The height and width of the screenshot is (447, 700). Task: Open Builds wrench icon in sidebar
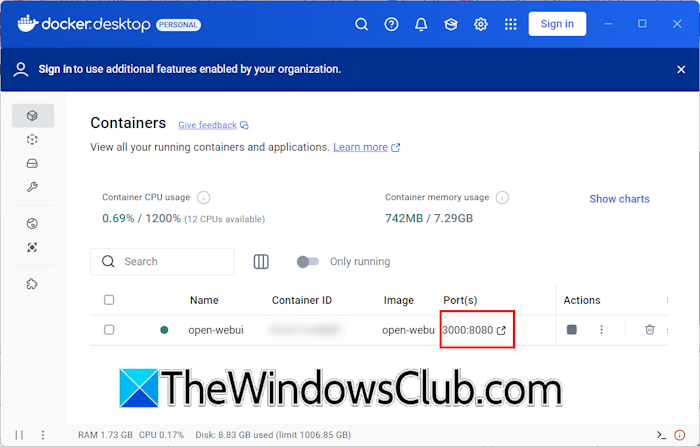pos(32,187)
